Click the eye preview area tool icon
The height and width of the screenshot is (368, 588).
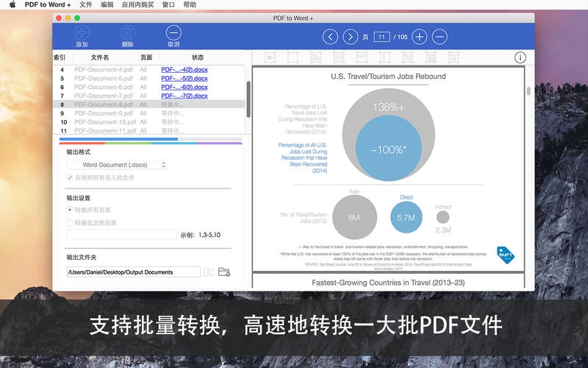pyautogui.click(x=270, y=57)
